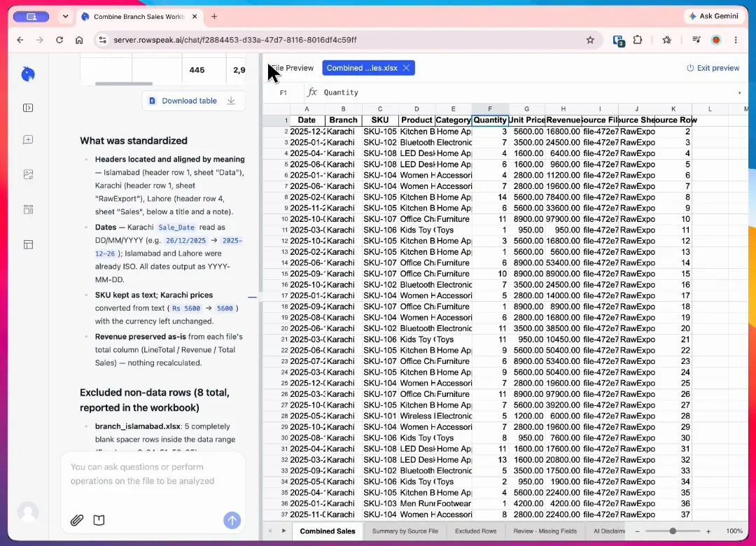Click the Rowspeak logo icon in sidebar

(x=28, y=73)
